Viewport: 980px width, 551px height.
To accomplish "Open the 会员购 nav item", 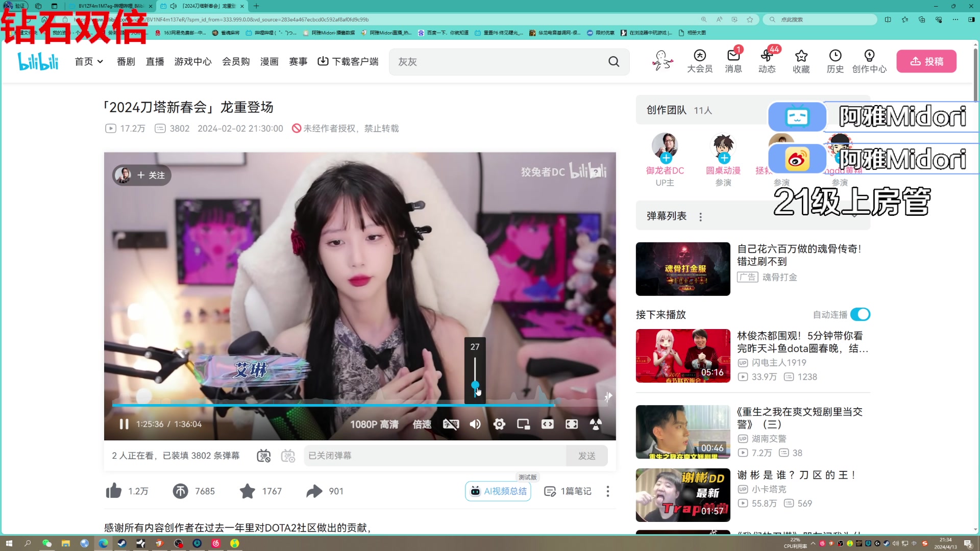I will [x=236, y=61].
